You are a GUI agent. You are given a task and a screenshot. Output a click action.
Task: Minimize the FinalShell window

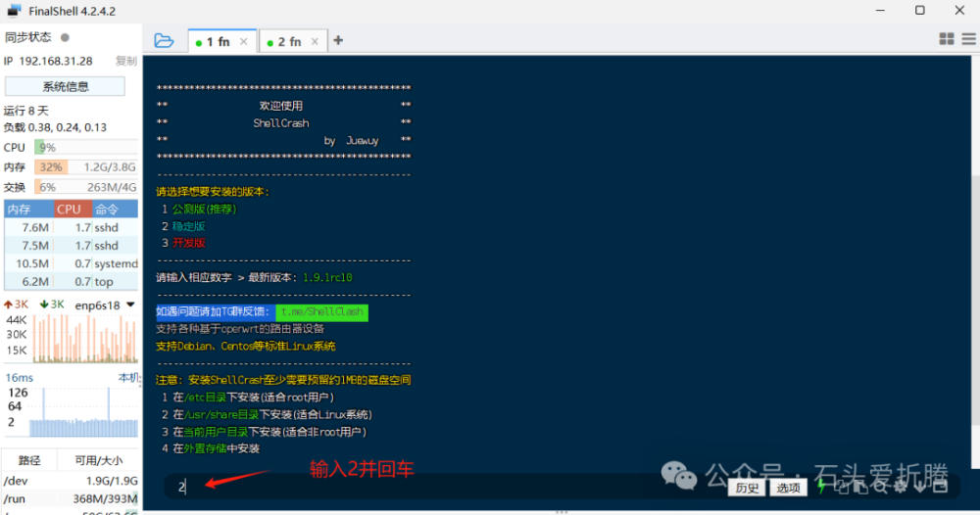(x=881, y=10)
